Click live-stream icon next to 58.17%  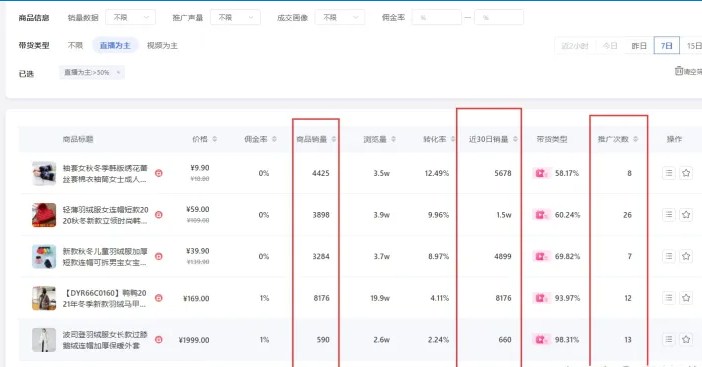coord(541,173)
